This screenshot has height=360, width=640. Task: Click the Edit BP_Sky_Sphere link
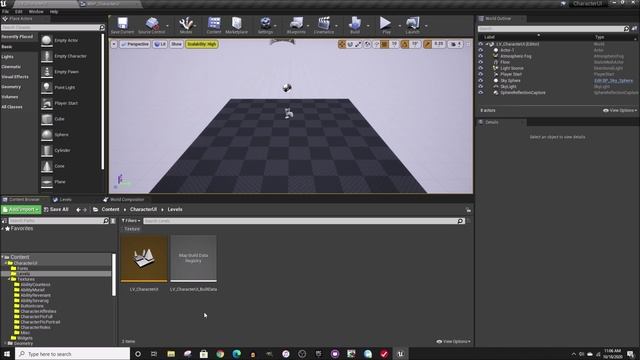coord(613,80)
